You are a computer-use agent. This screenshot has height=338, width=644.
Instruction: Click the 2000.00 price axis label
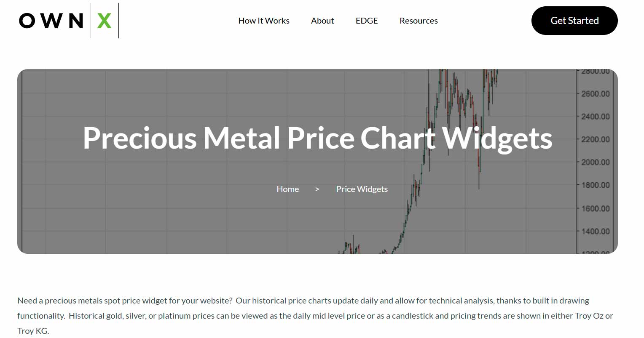coord(596,162)
